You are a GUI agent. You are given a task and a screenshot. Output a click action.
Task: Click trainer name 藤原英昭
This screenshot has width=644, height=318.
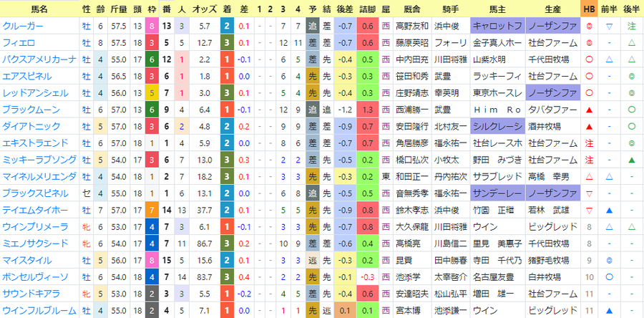pyautogui.click(x=412, y=43)
